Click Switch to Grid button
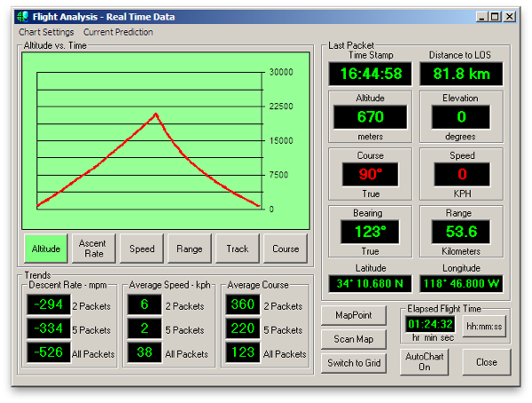This screenshot has height=403, width=532. coord(354,362)
